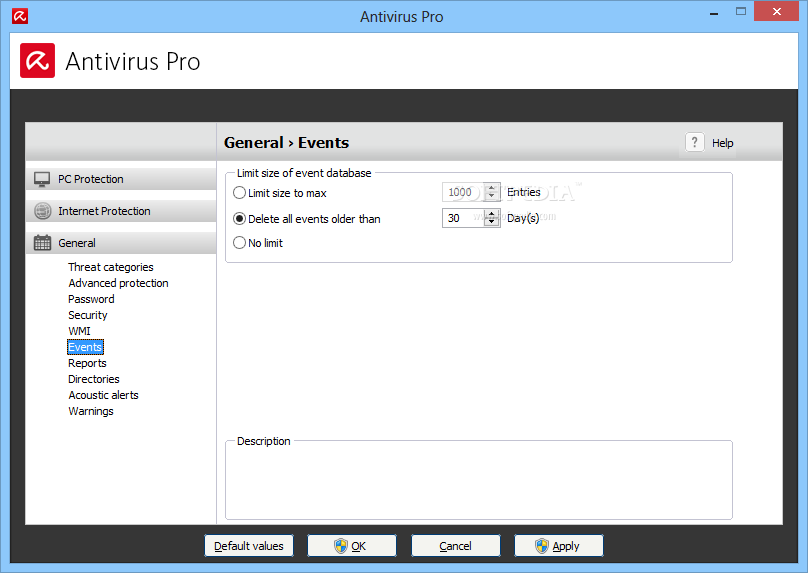
Task: Click the question mark help icon
Action: pyautogui.click(x=695, y=142)
